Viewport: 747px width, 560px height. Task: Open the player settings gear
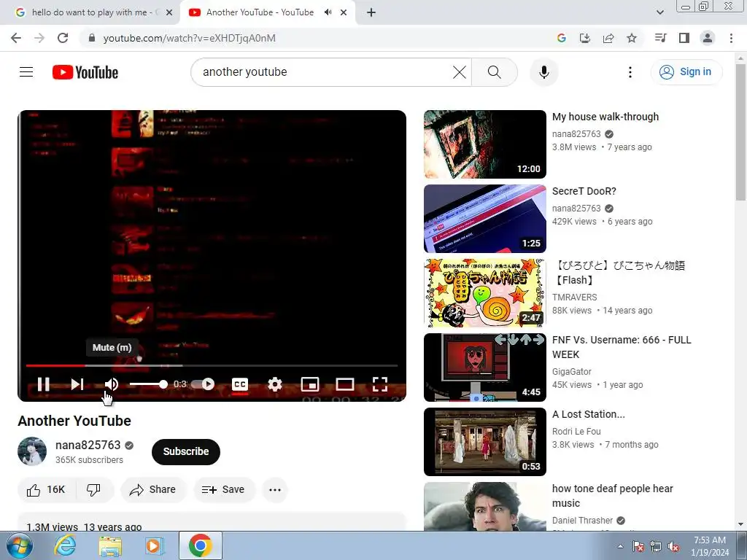pos(275,384)
